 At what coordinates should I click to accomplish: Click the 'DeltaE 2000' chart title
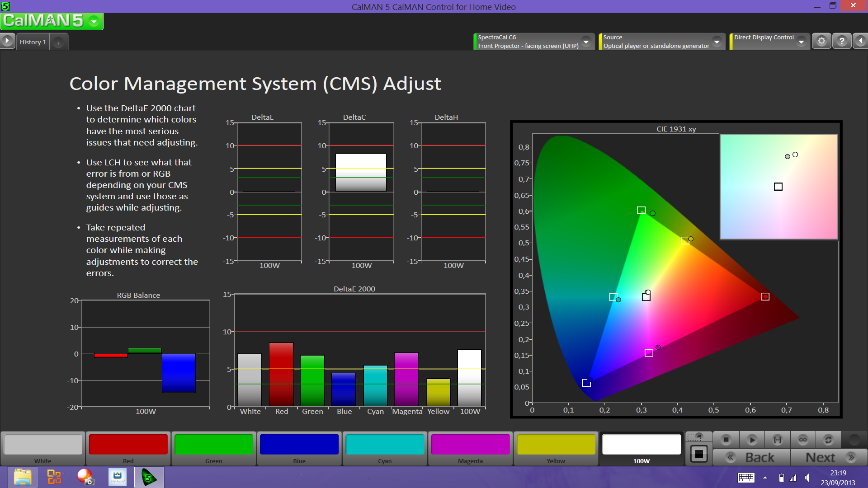tap(354, 289)
